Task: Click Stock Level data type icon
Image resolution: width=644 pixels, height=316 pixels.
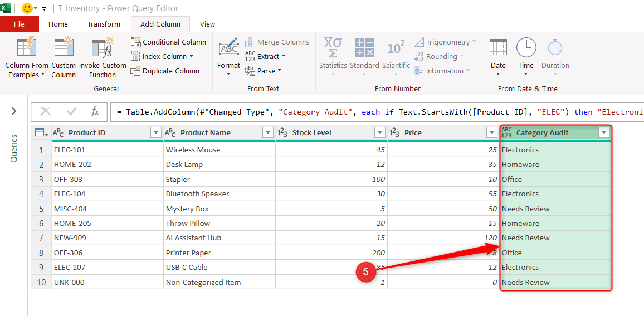Action: 282,132
